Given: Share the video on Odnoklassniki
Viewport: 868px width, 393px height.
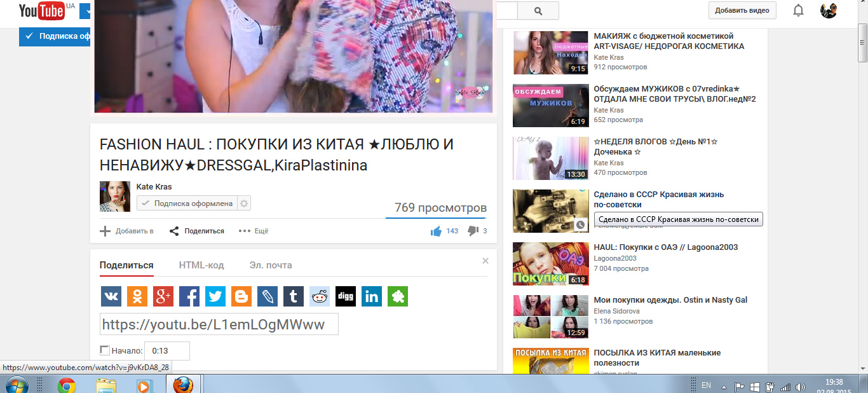Looking at the screenshot, I should (x=137, y=296).
